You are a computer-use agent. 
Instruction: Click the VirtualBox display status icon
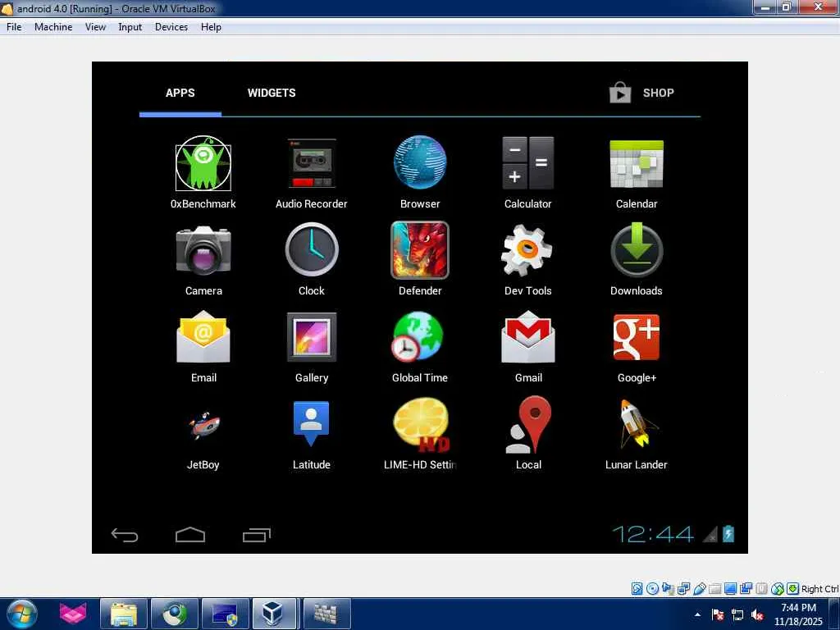pos(730,589)
